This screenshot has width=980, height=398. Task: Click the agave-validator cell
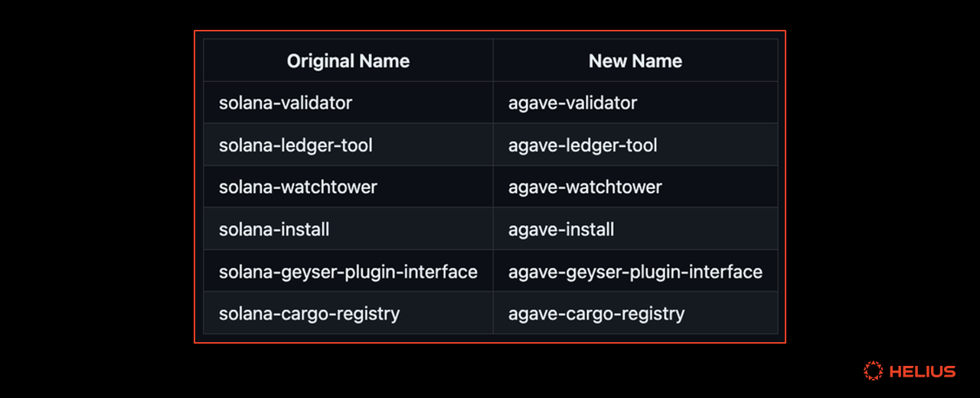[x=635, y=103]
